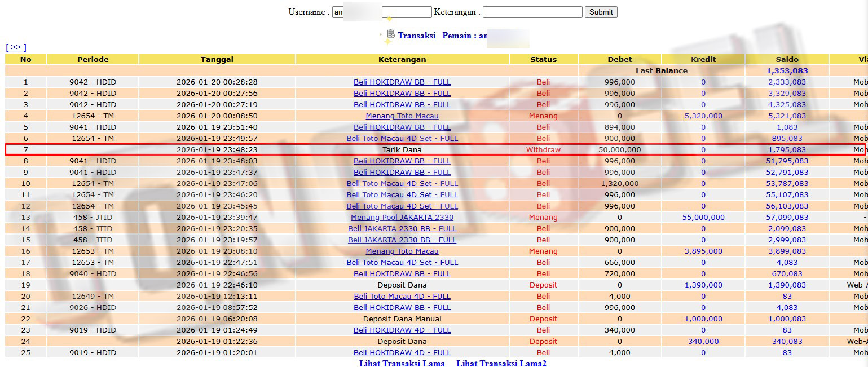Click Beli HOKIDRAW 4D - FULL in row 23

pos(402,330)
